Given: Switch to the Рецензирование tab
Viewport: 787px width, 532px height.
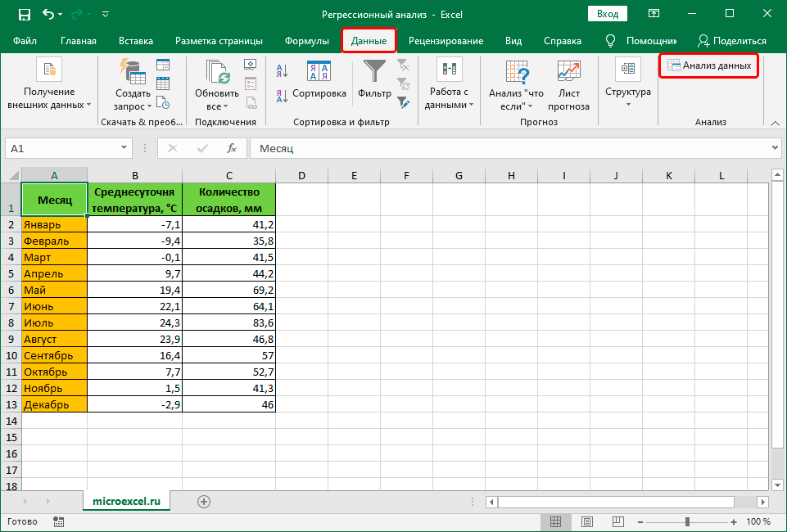Looking at the screenshot, I should pos(446,41).
